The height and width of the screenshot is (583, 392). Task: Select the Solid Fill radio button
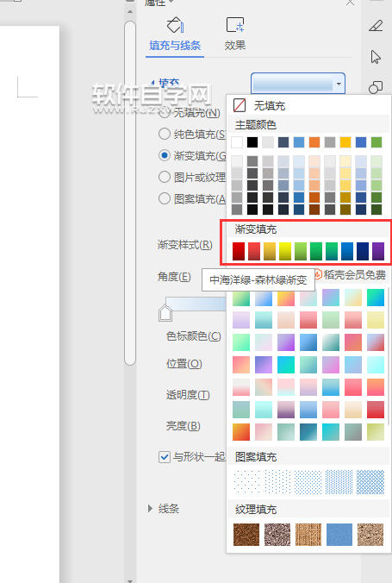point(165,134)
